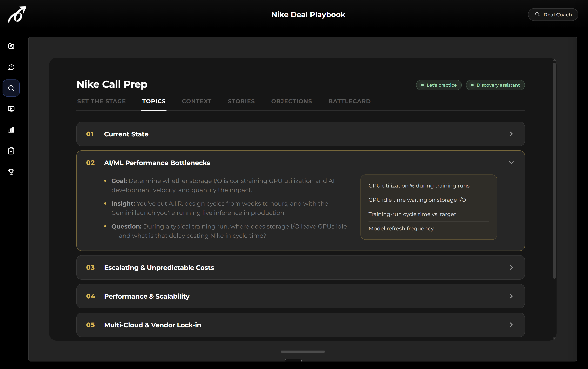Open the bar chart analytics icon in the sidebar
The image size is (588, 369).
pyautogui.click(x=11, y=130)
